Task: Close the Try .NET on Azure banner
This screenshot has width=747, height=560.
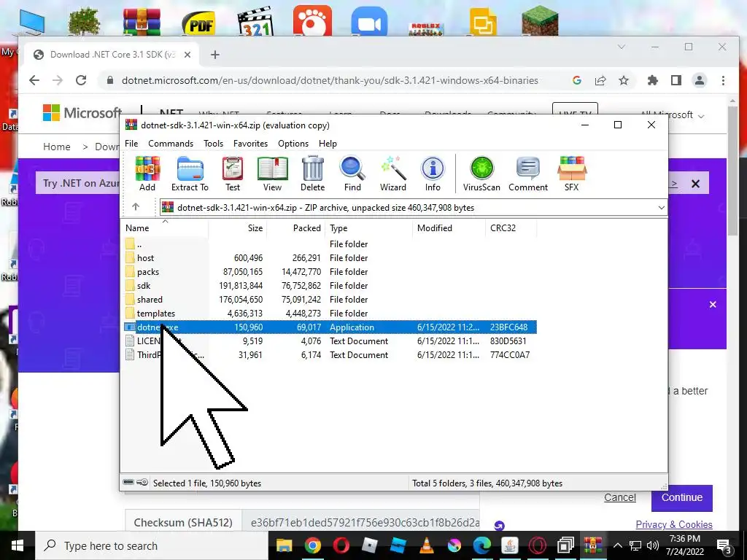Action: 695,184
